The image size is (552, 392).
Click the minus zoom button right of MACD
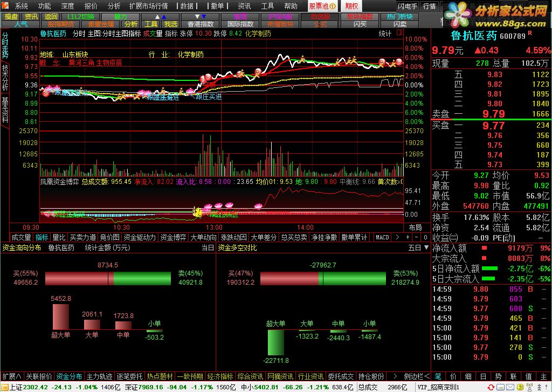[x=417, y=237]
